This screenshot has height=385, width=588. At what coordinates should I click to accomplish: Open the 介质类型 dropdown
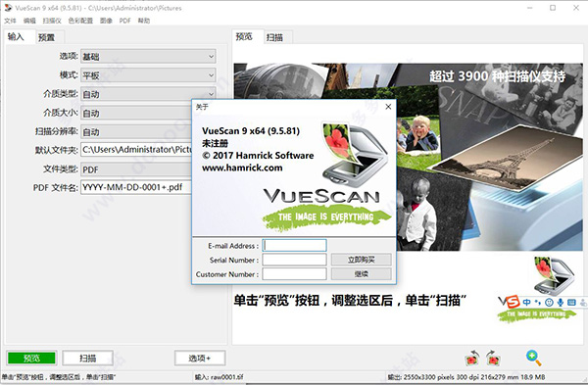click(148, 94)
